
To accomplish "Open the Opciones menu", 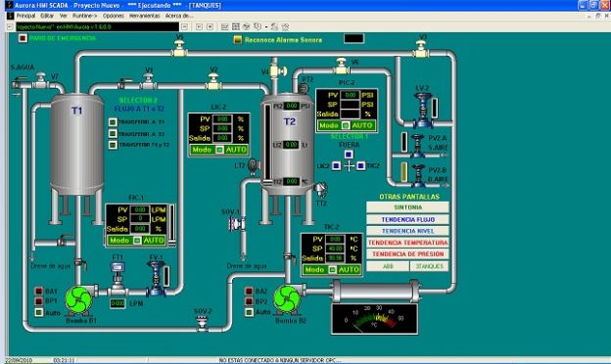I will click(x=114, y=16).
